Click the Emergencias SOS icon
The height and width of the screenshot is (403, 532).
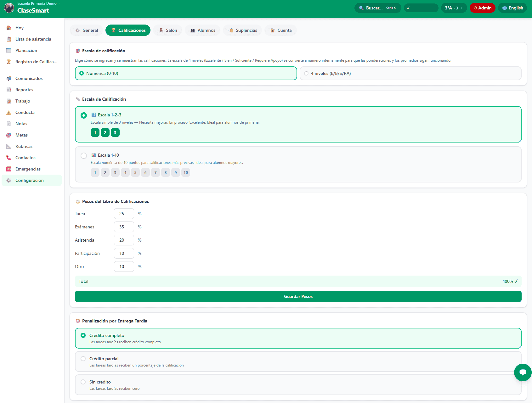pyautogui.click(x=9, y=169)
